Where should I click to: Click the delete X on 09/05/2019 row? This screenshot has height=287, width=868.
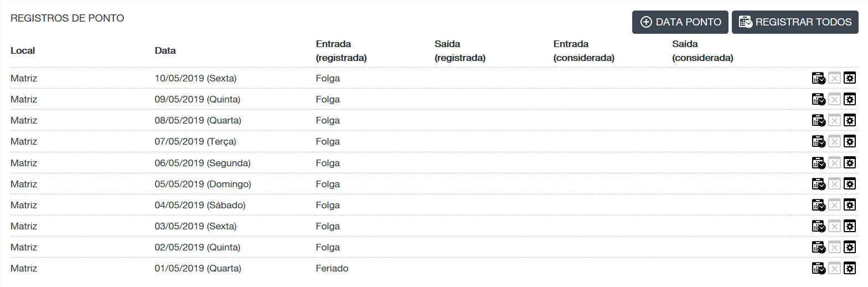pyautogui.click(x=834, y=100)
